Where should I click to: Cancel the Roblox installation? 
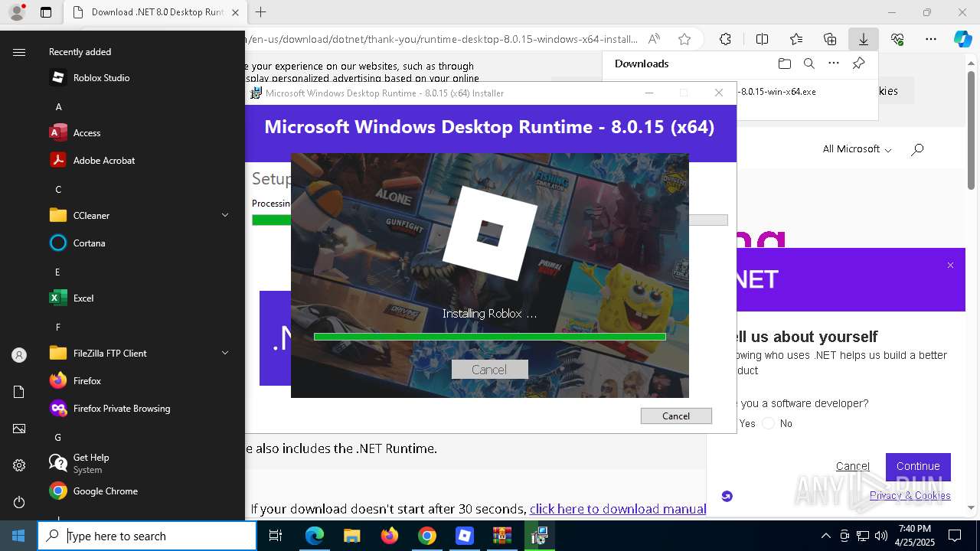(489, 370)
